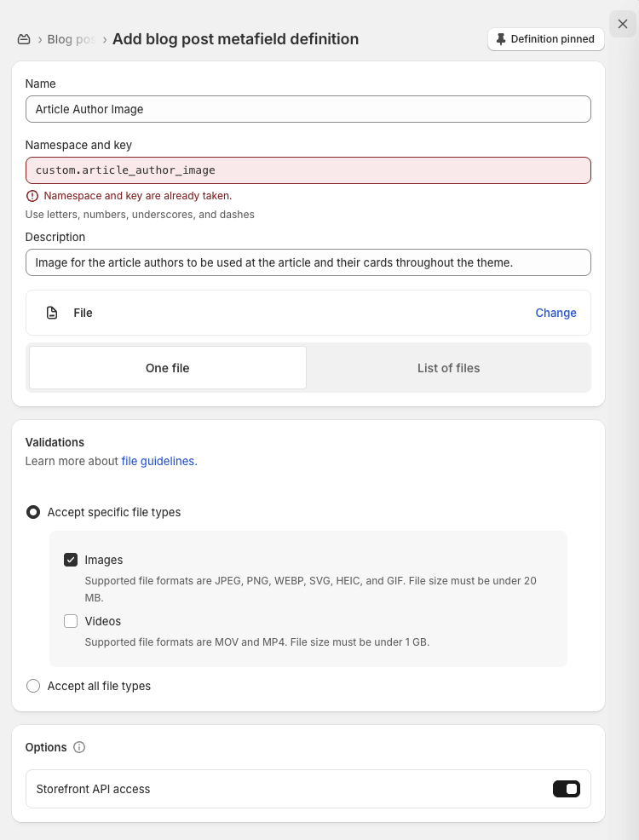Click the store home icon in the breadcrumb

(x=24, y=38)
